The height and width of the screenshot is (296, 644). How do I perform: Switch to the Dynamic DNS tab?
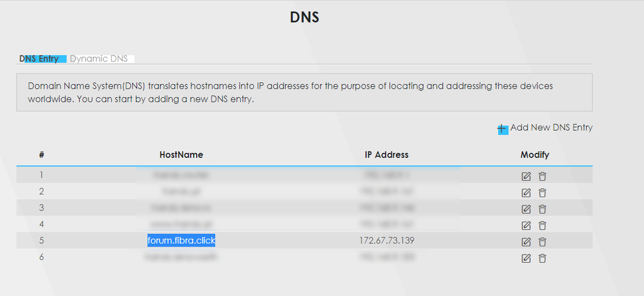pyautogui.click(x=99, y=59)
